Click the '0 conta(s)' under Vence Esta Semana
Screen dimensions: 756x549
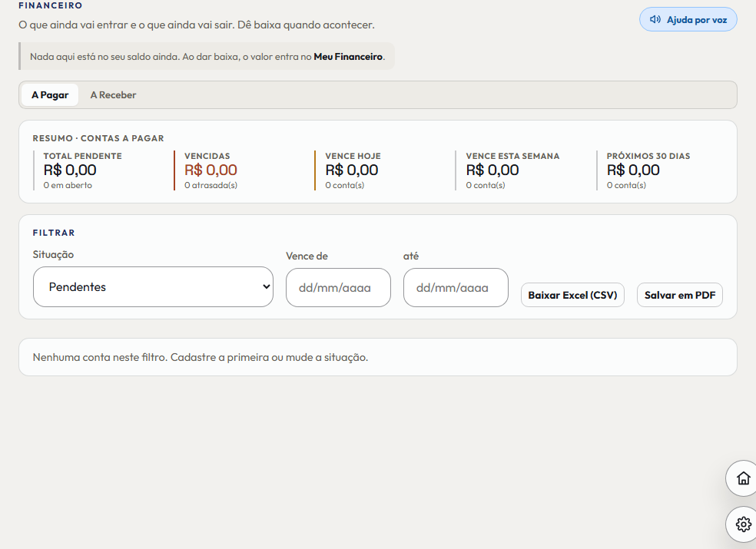pos(485,185)
